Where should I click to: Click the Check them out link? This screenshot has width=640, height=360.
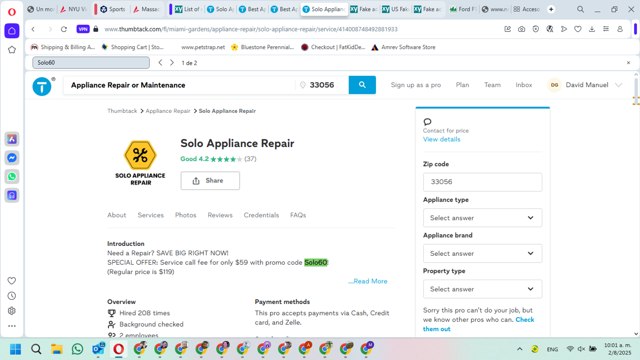pyautogui.click(x=478, y=324)
